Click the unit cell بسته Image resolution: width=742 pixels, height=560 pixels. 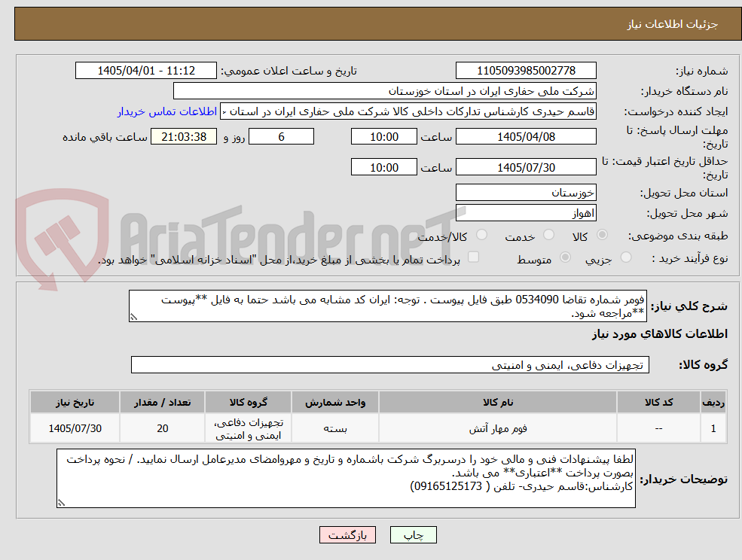pos(335,428)
